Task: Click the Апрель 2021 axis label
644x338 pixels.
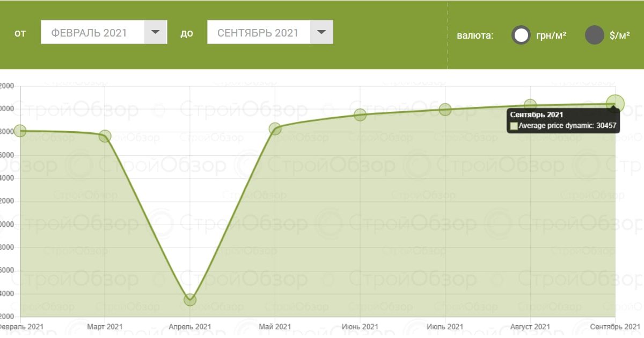Action: point(190,327)
